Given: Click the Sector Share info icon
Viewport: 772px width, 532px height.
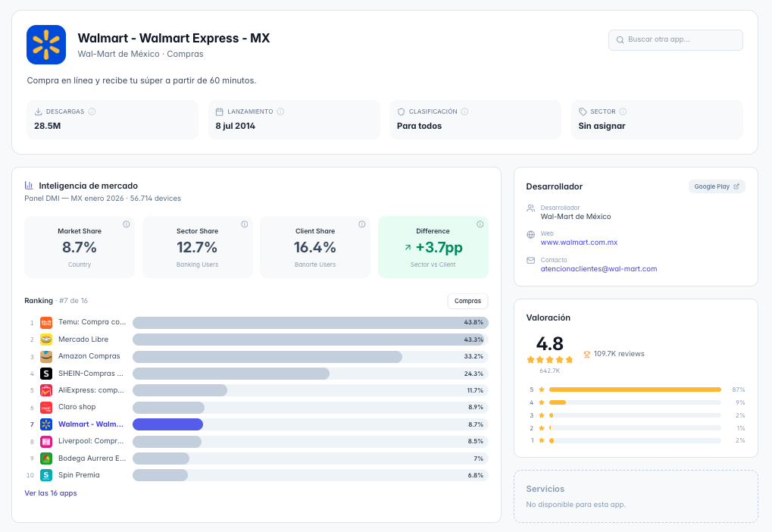Looking at the screenshot, I should pyautogui.click(x=244, y=224).
